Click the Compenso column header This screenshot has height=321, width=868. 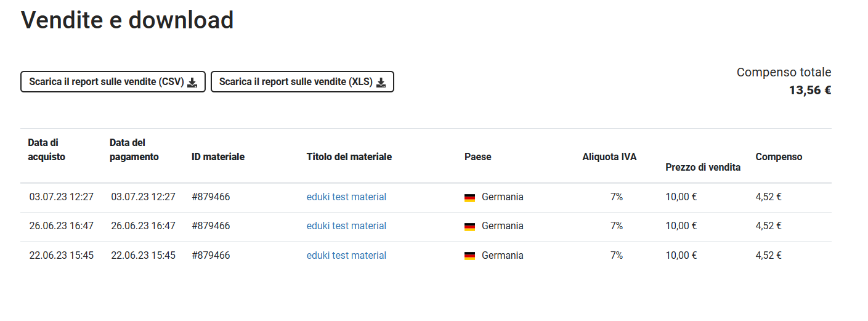click(x=779, y=157)
